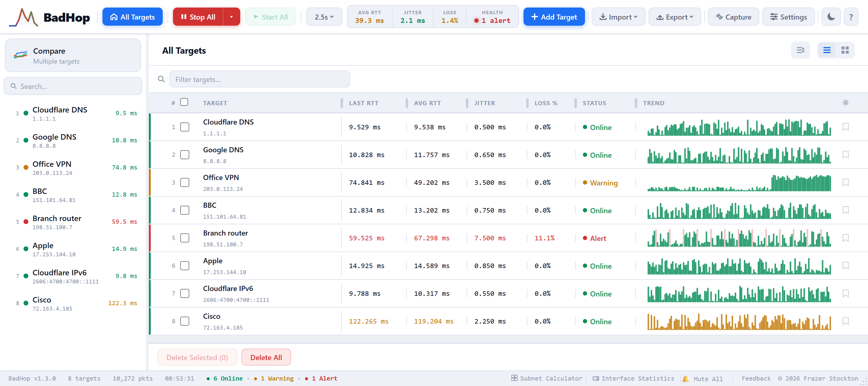Open Subnet Calculator in status bar
Image resolution: width=868 pixels, height=386 pixels.
click(546, 378)
